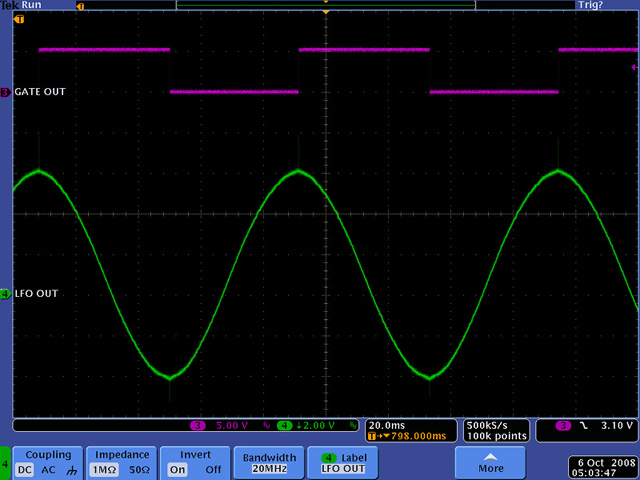
Task: Click the green record view bar
Action: (326, 6)
